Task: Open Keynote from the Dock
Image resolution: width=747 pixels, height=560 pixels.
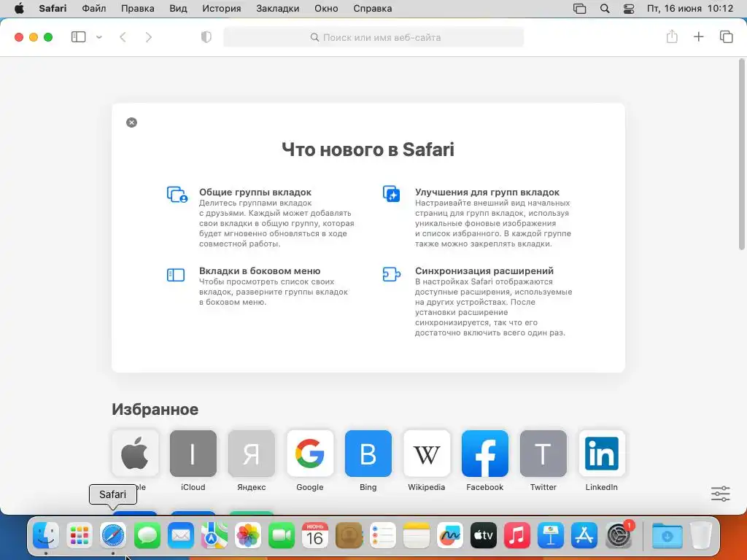Action: 551,536
